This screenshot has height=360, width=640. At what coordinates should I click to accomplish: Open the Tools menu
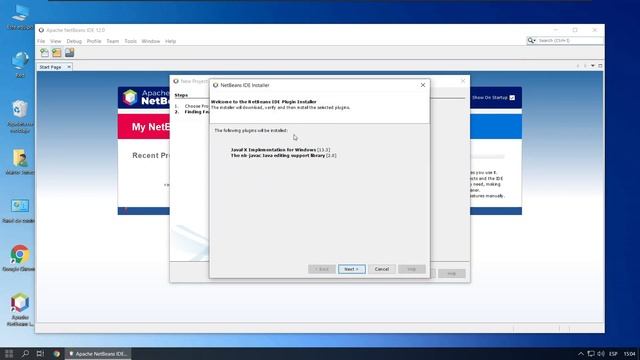(x=131, y=41)
